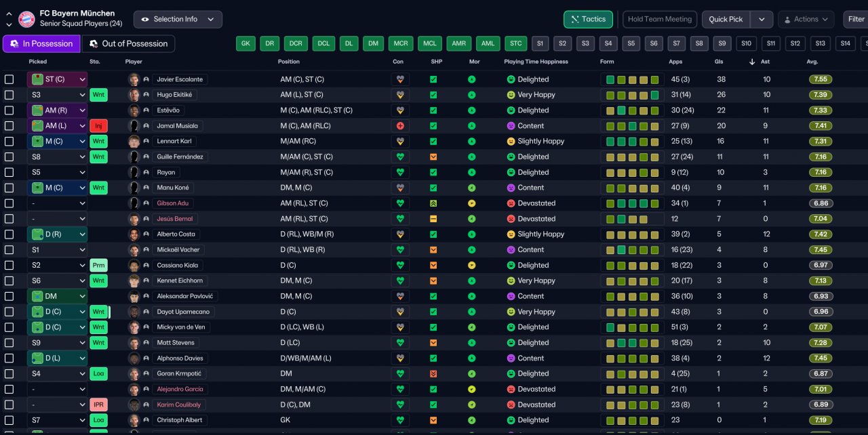Open the AM (R) picked dropdown for Estêvão
The width and height of the screenshot is (868, 435).
tap(57, 110)
